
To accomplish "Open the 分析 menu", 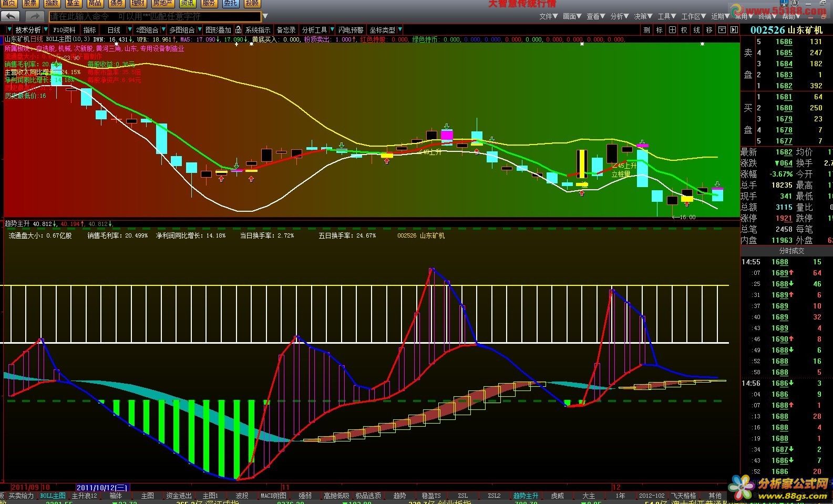I will point(619,17).
